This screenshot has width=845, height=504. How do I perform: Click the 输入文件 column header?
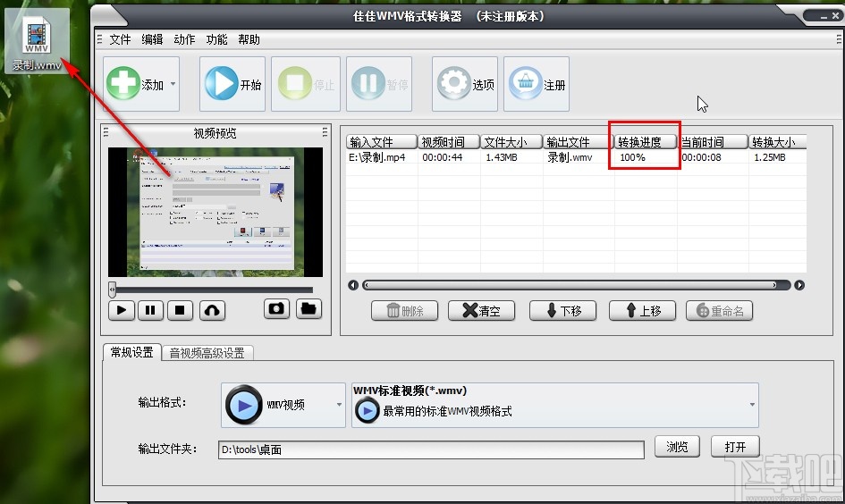point(382,141)
